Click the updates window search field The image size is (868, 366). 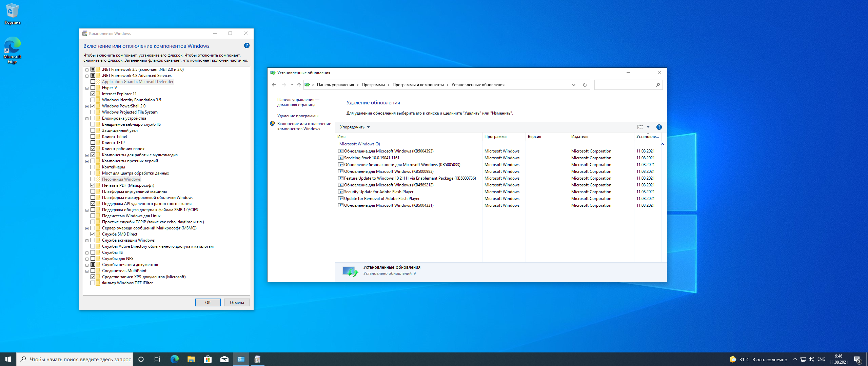tap(625, 85)
